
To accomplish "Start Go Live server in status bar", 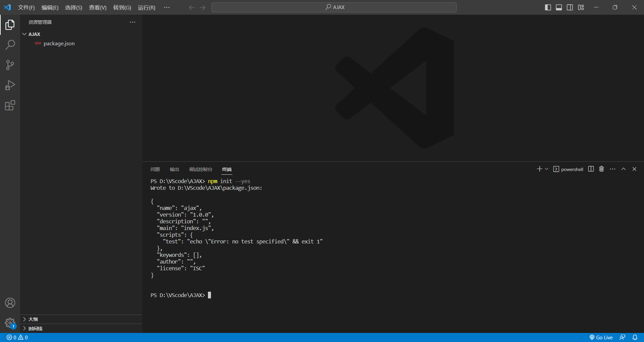I will 601,337.
